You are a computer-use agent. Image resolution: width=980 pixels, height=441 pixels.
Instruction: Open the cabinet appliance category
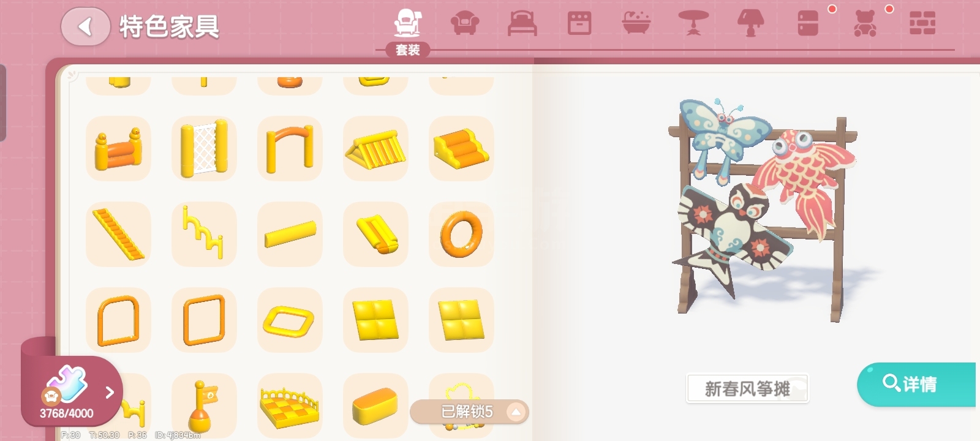pos(808,23)
